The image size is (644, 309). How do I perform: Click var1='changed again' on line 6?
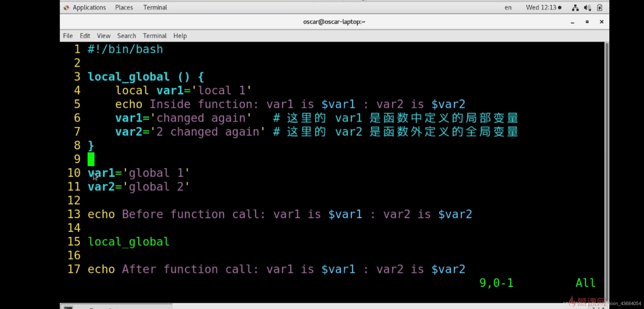(x=183, y=118)
